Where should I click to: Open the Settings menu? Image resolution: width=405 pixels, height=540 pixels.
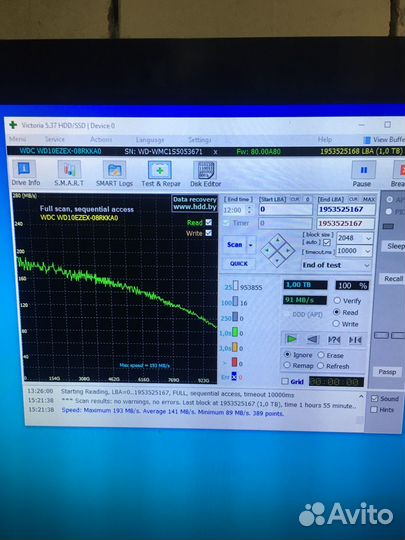(x=200, y=140)
